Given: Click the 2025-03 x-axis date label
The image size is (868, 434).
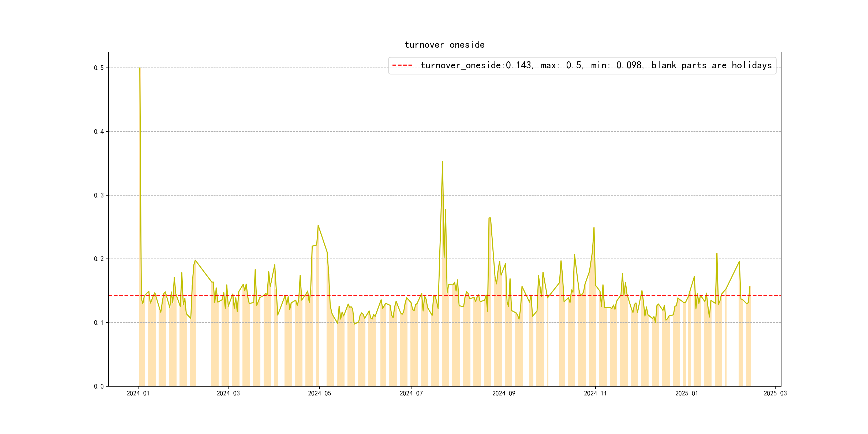Looking at the screenshot, I should [775, 394].
